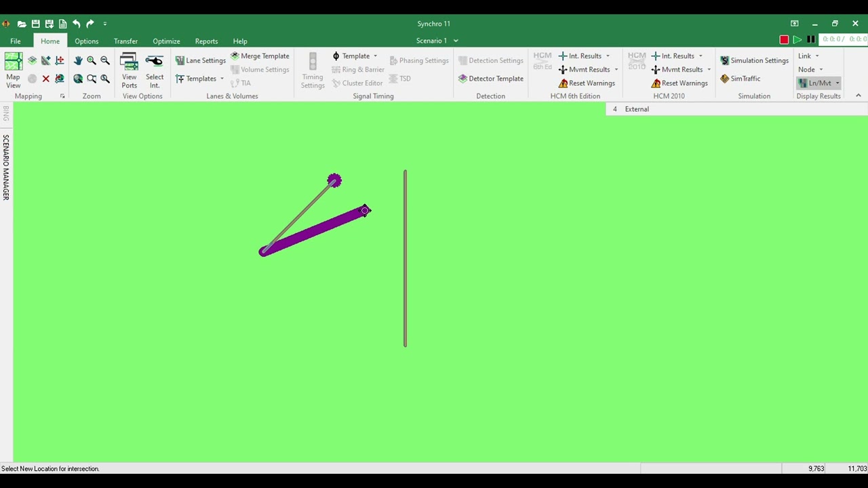
Task: Click the Zoom All globe icon
Action: [x=78, y=79]
